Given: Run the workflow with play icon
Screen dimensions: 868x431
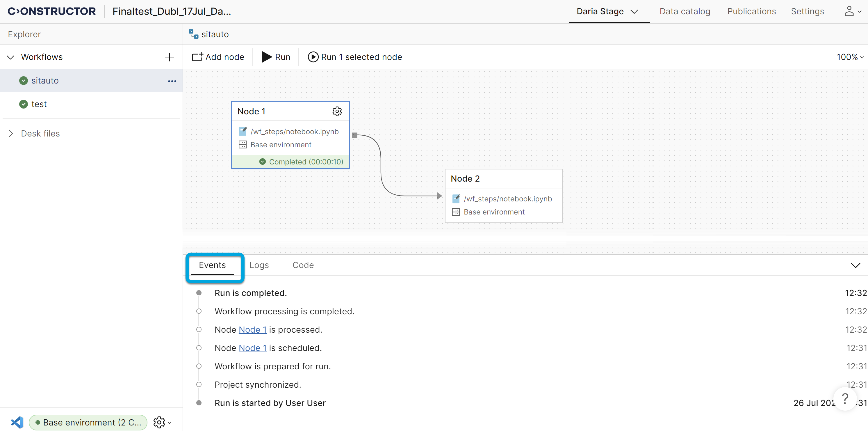Looking at the screenshot, I should coord(276,57).
